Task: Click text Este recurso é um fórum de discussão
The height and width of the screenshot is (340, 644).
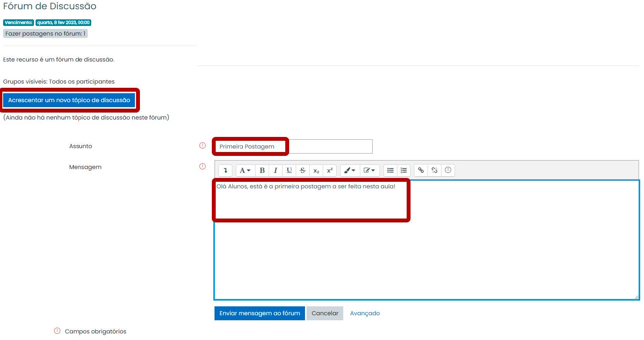Action: tap(59, 60)
